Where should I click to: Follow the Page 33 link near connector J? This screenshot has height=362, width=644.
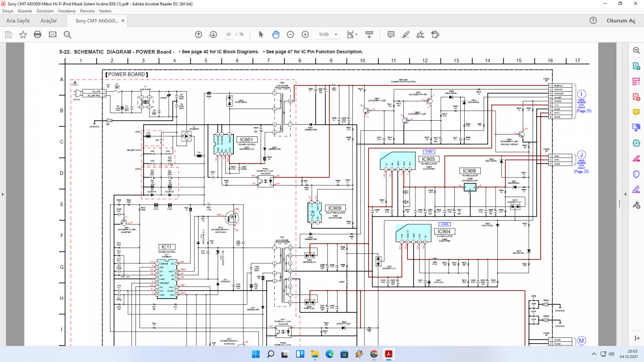pos(581,172)
